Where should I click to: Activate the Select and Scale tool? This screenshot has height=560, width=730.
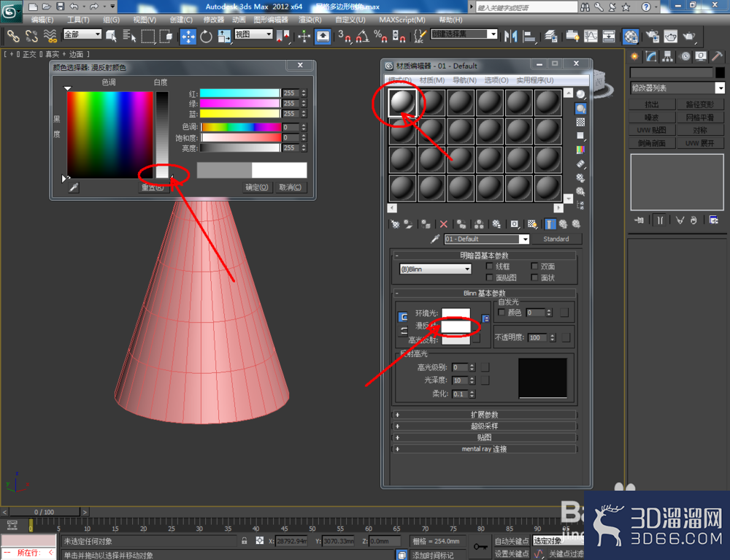point(224,37)
